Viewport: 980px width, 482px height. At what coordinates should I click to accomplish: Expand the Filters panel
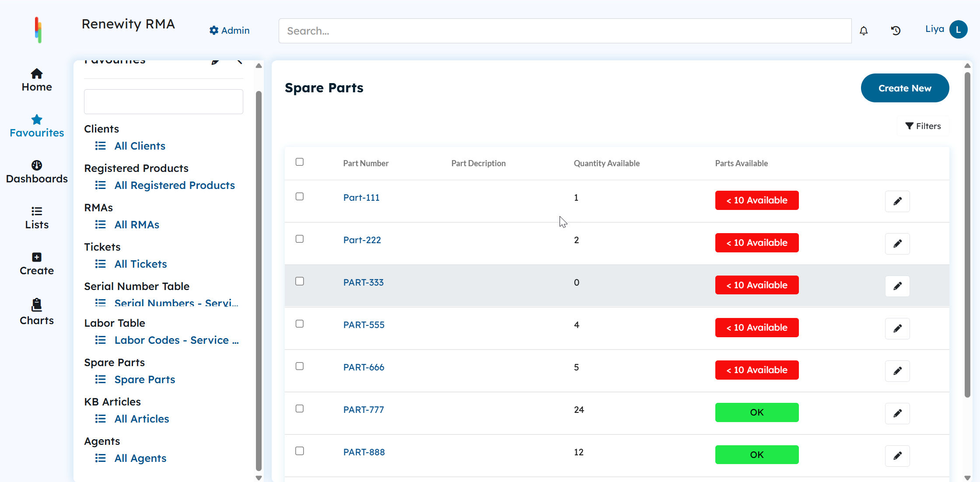923,126
